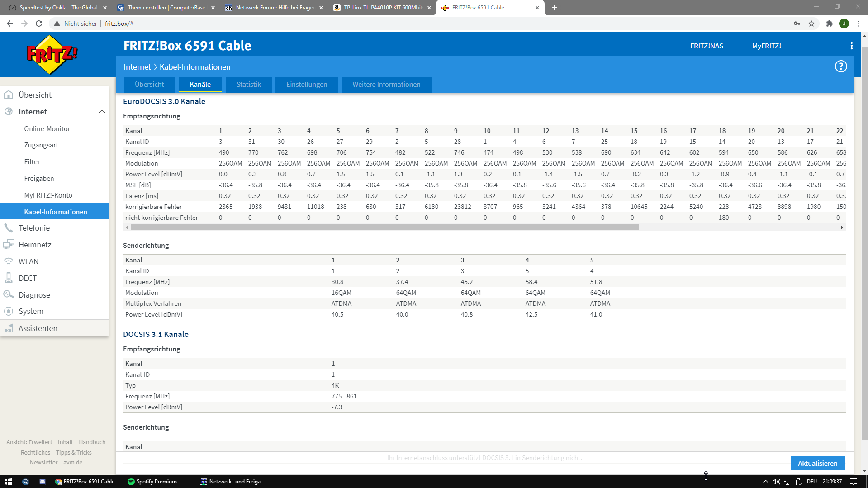Switch to the Übersicht tab

click(149, 85)
